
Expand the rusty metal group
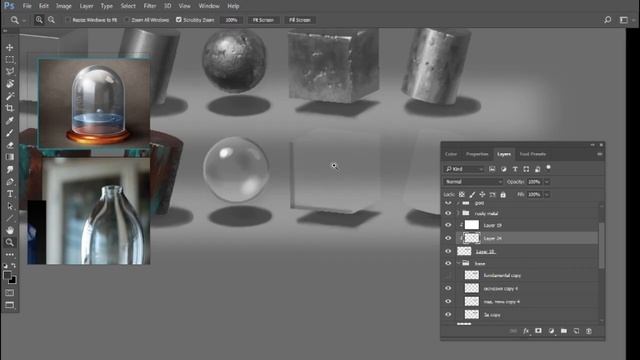pos(458,213)
